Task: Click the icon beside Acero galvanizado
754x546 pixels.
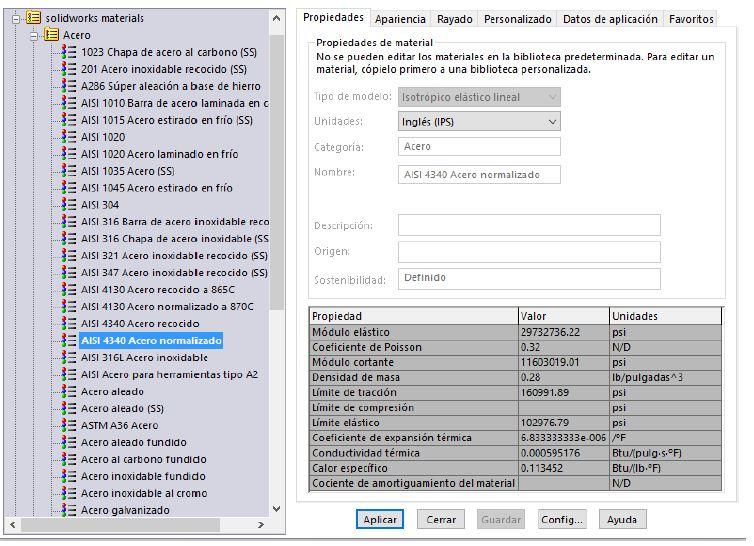Action: (69, 511)
